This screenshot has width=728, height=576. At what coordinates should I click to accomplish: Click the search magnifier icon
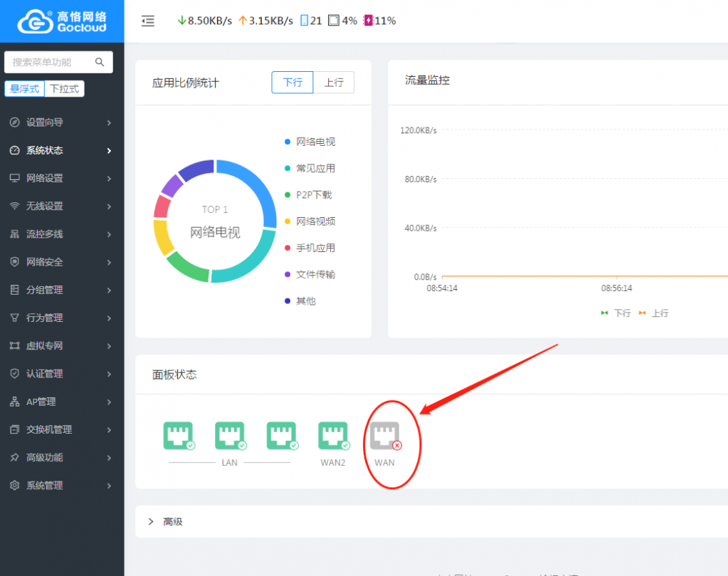click(x=100, y=62)
